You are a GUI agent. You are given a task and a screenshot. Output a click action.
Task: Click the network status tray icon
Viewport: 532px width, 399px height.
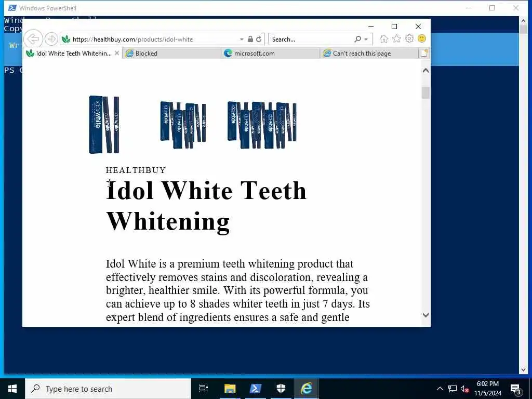tap(453, 389)
